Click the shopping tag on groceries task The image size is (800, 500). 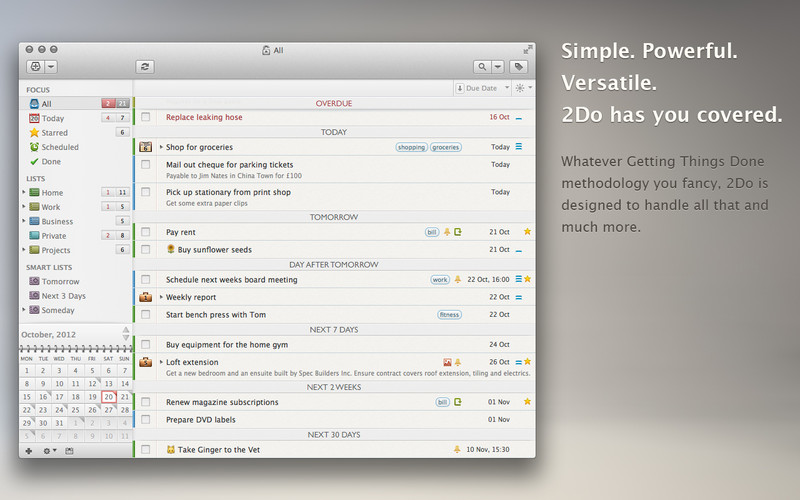click(x=411, y=147)
